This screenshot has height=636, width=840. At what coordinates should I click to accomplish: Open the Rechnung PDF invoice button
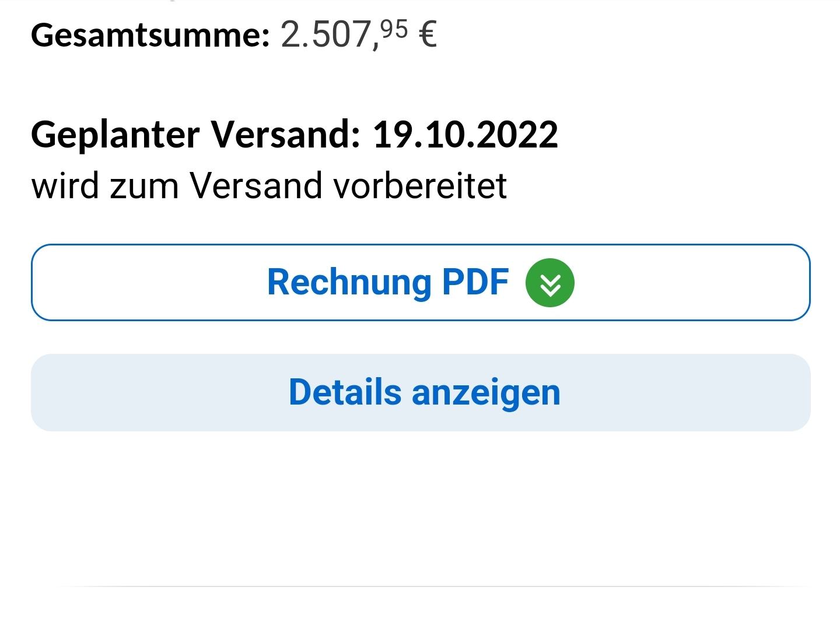coord(421,283)
